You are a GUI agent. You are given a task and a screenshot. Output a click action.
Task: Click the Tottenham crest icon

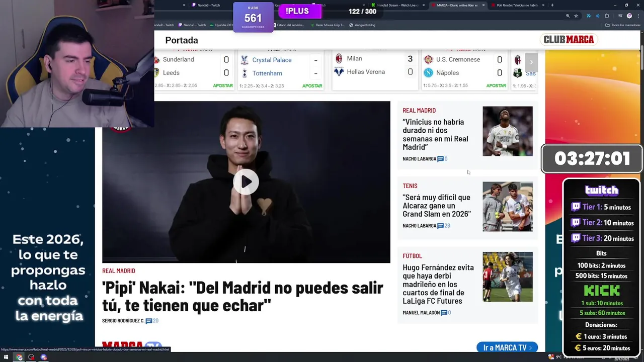tap(245, 73)
